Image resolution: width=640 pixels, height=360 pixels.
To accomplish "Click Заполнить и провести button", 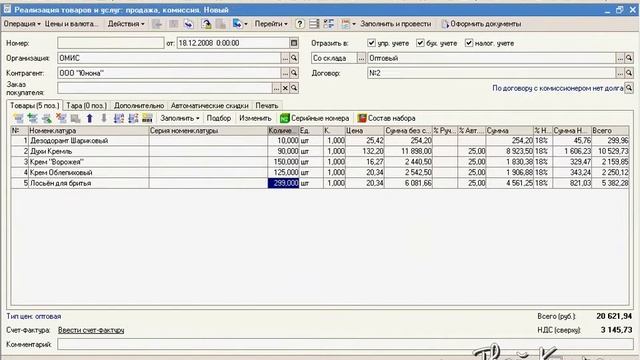I will click(396, 24).
